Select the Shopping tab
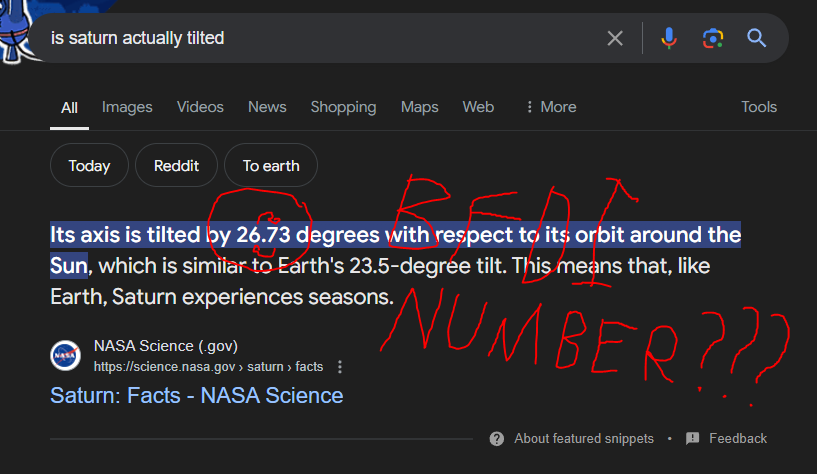 [343, 107]
